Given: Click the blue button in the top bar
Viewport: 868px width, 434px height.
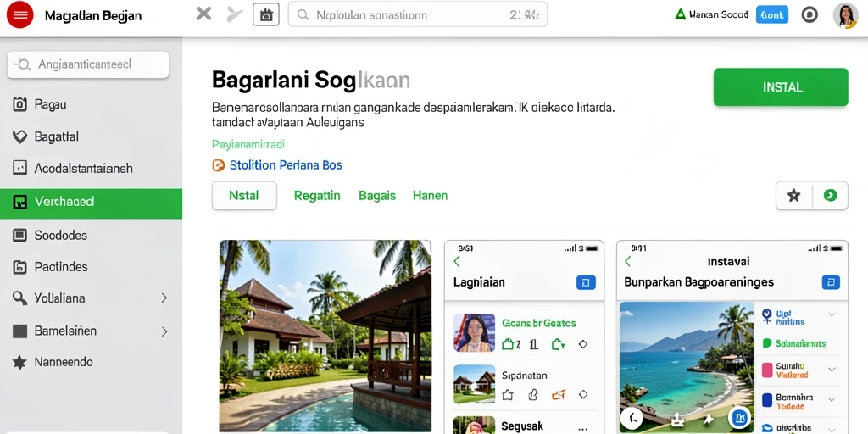Looking at the screenshot, I should 771,15.
